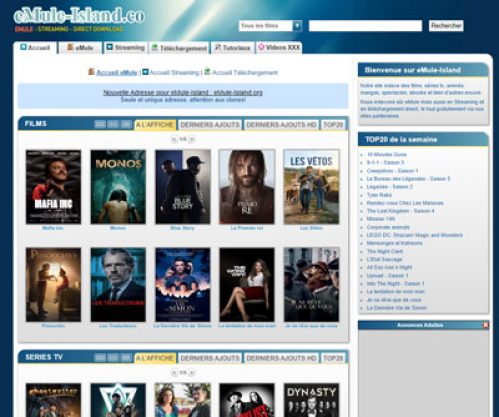
Task: Go to next page arrow in Series TV section
Action: pos(192,373)
